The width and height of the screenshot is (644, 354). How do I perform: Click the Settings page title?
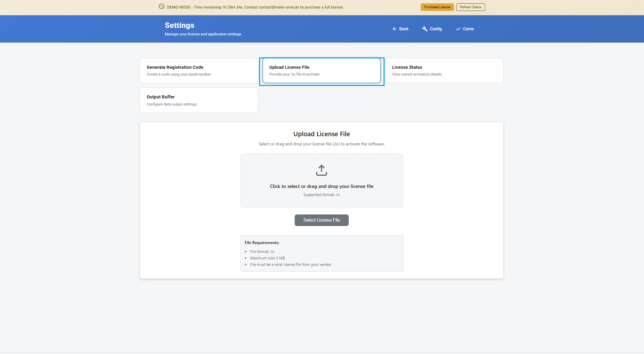[180, 26]
